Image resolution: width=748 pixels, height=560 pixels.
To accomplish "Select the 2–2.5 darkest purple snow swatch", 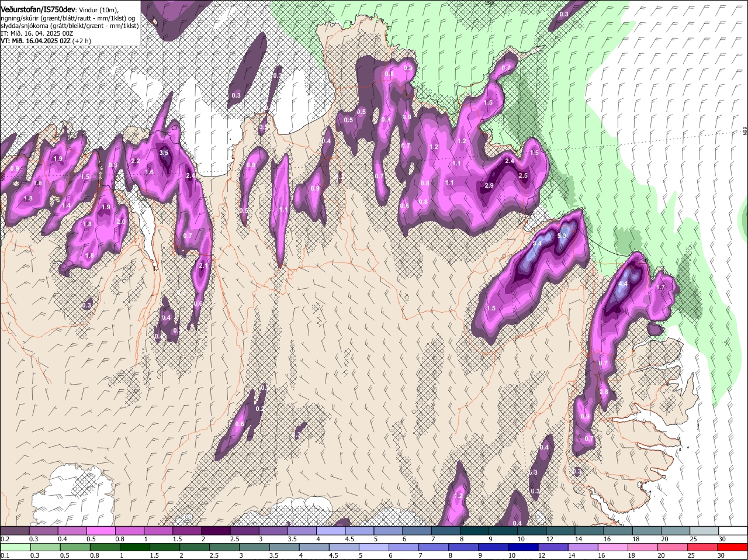I will point(216,531).
